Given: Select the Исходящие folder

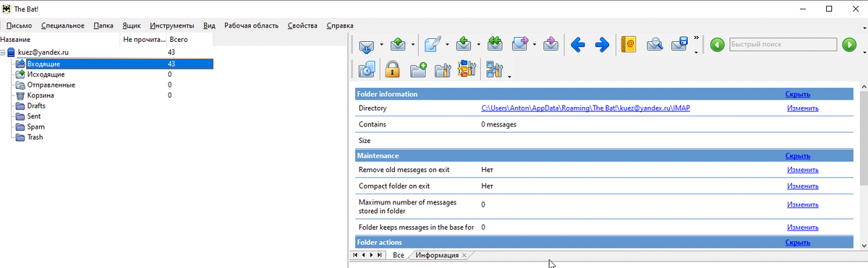Looking at the screenshot, I should (46, 74).
